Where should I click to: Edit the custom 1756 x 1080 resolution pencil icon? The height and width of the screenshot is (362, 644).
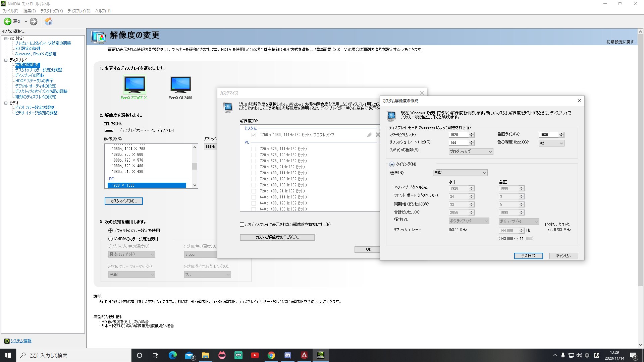point(369,135)
